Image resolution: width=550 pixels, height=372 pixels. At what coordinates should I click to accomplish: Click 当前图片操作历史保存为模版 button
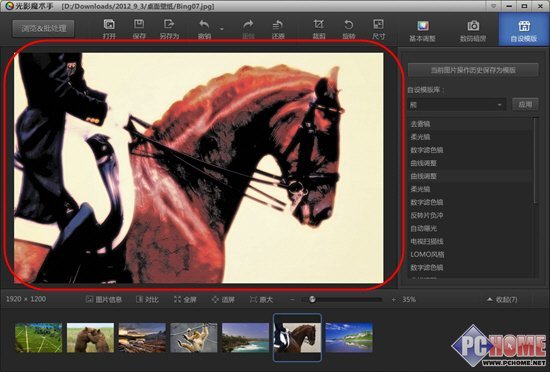(x=473, y=70)
